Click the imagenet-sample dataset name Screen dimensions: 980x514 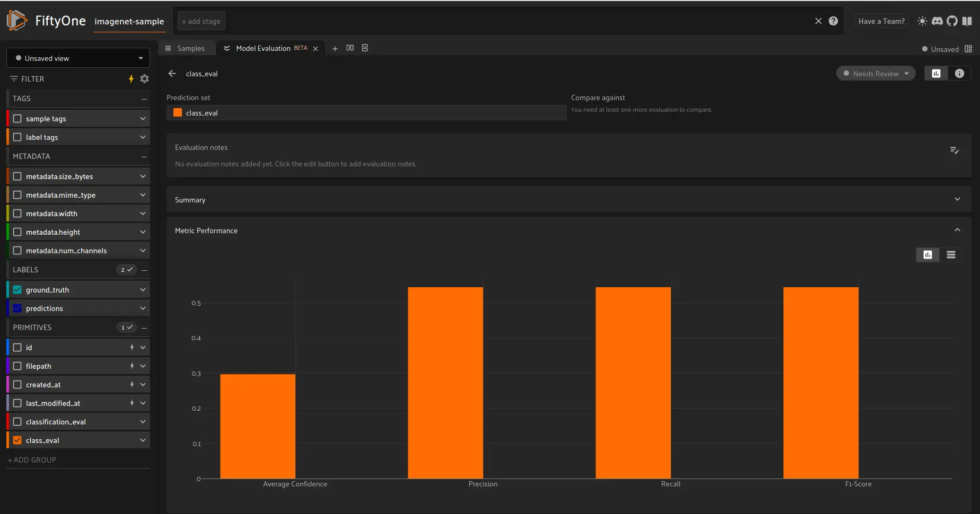point(129,22)
